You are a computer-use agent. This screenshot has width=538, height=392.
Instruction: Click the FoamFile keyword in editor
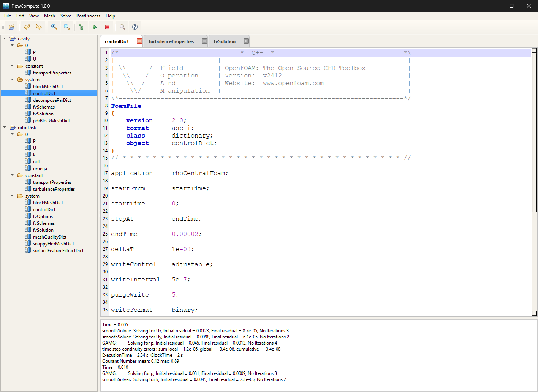(x=126, y=106)
